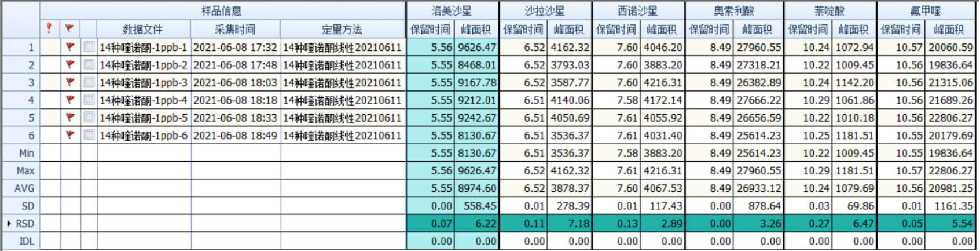
Task: Tick the checkbox for 14种喹诺酮-1ppb-3
Action: point(89,82)
